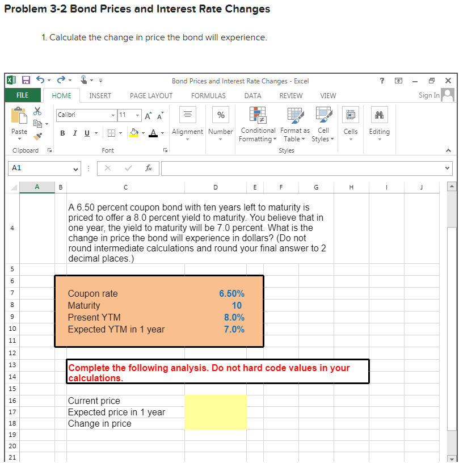Click the Touch/Mouse mode icon
This screenshot has width=476, height=463.
click(84, 79)
